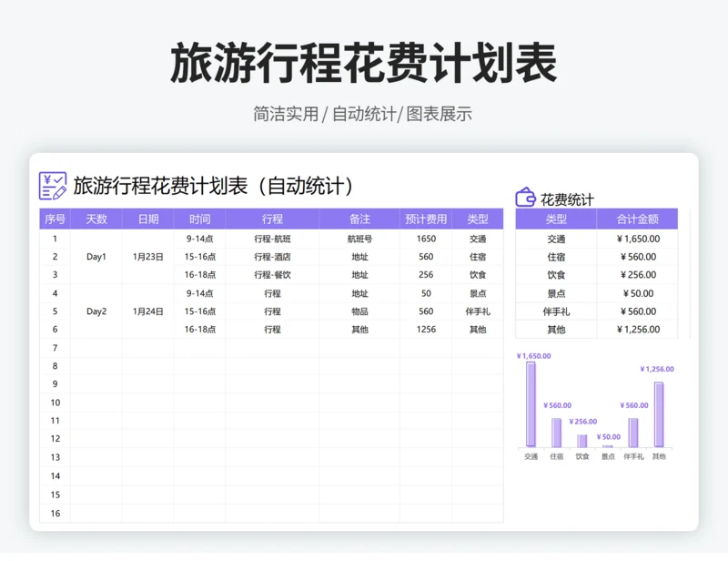This screenshot has width=728, height=561.
Task: Click the Day2 cell
Action: [96, 311]
